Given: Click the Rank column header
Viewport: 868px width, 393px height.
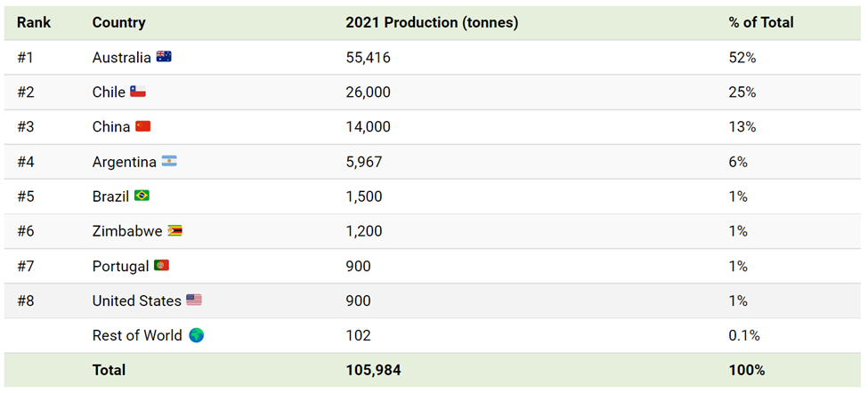Looking at the screenshot, I should pyautogui.click(x=34, y=22).
